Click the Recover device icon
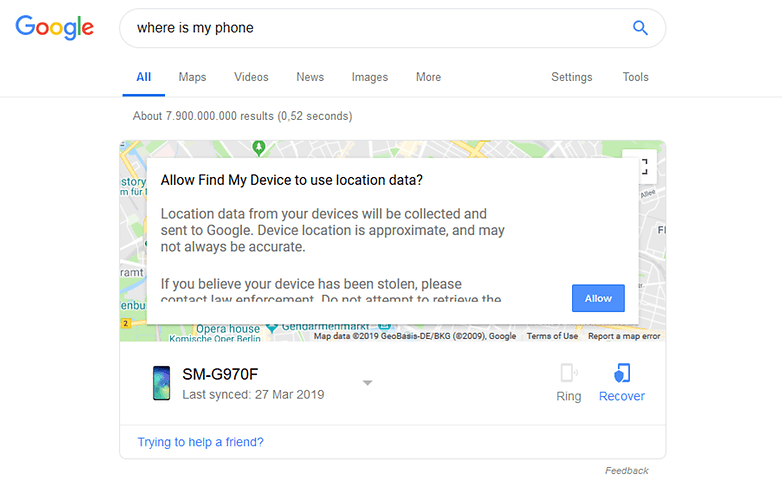The width and height of the screenshot is (782, 490). pos(622,373)
